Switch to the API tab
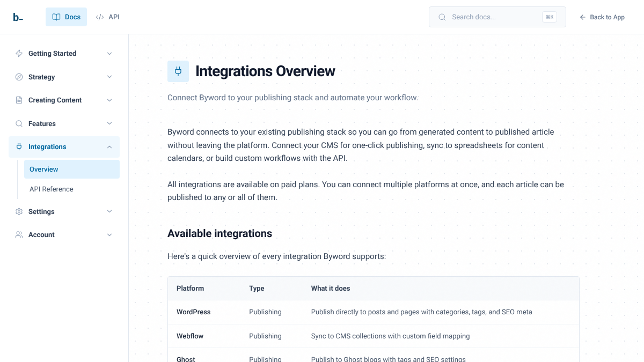644x362 pixels. [107, 17]
